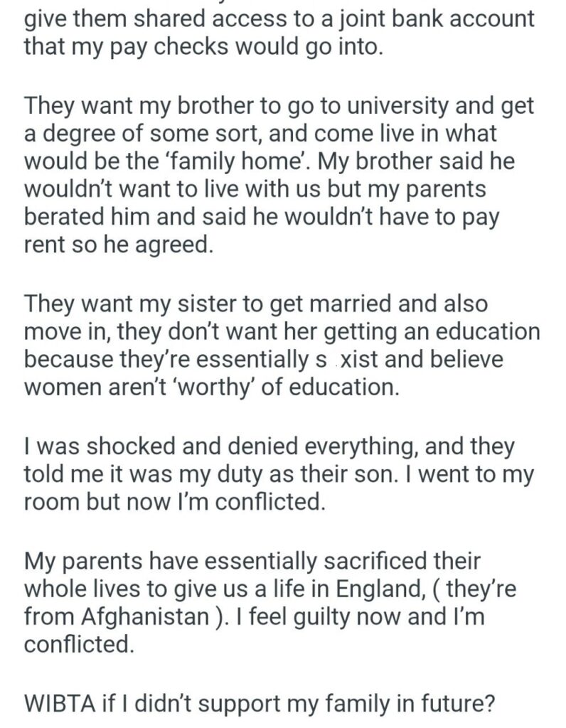Image resolution: width=566 pixels, height=728 pixels.
Task: Click the words 'room but now I'm conflicted'
Action: click(174, 501)
